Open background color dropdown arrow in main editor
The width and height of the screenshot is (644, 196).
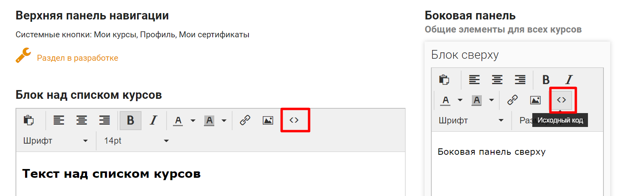tap(224, 121)
